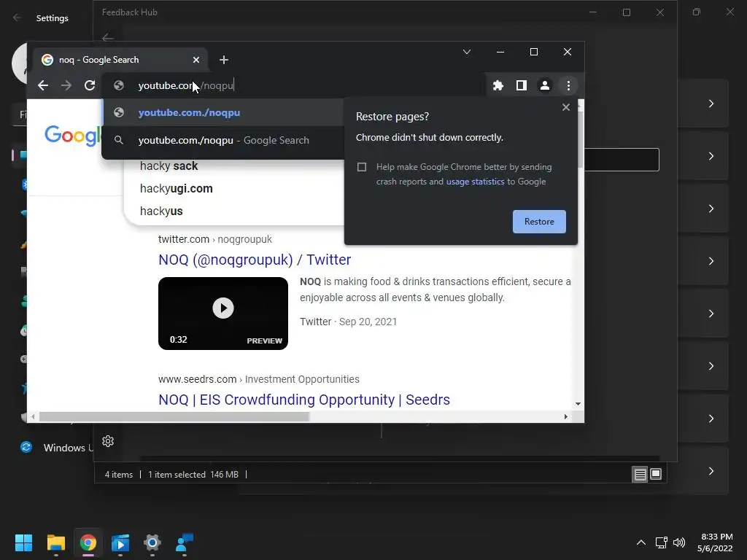Go back in Feedback Hub
The height and width of the screenshot is (560, 747).
tap(108, 37)
